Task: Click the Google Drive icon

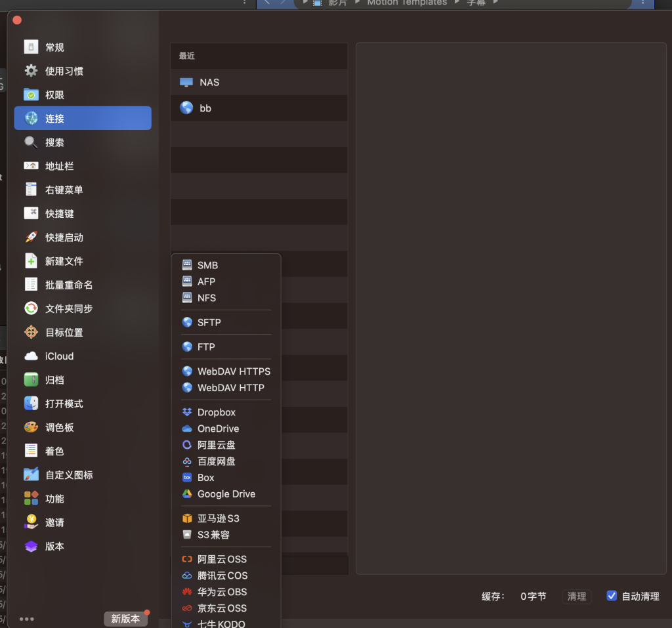Action: [x=187, y=494]
